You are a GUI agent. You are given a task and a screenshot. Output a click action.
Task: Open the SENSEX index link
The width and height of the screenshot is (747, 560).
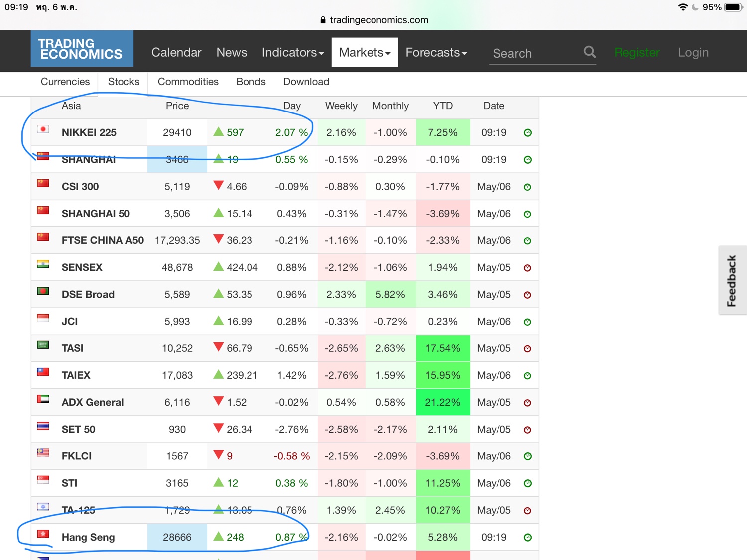point(82,267)
